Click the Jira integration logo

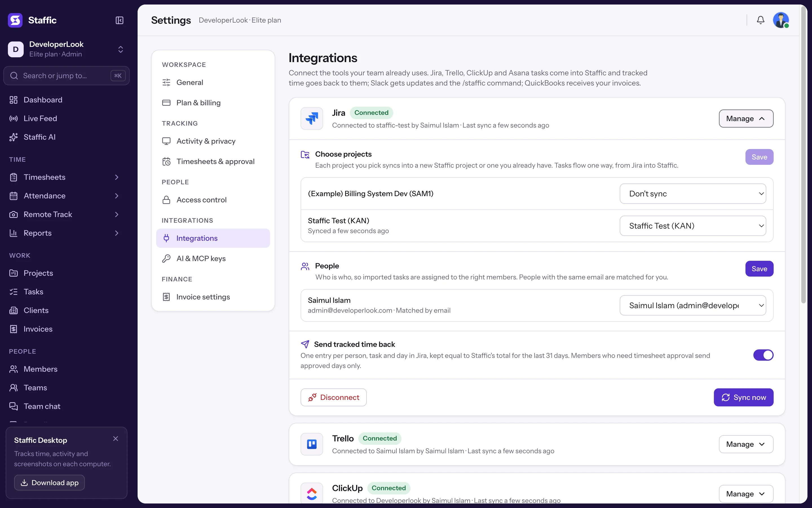click(312, 118)
